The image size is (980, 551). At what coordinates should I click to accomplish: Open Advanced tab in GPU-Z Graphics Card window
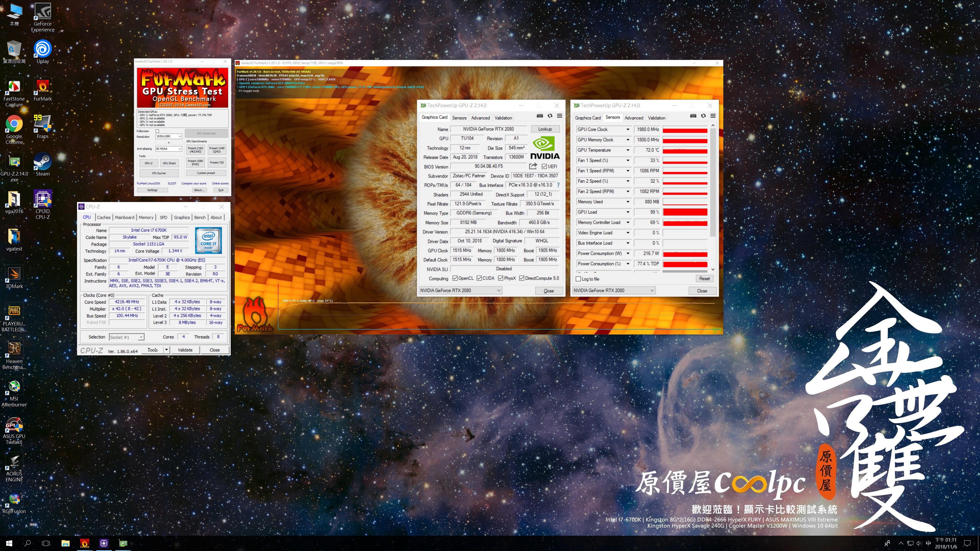click(x=481, y=118)
